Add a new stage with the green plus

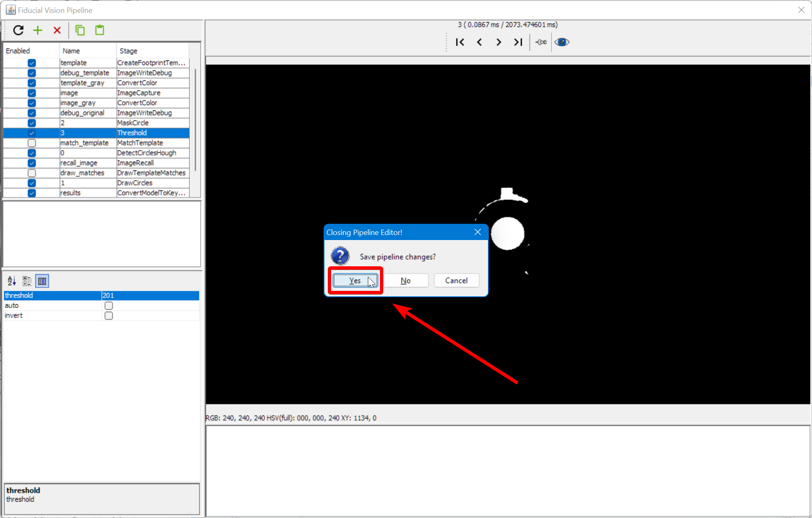(x=38, y=30)
